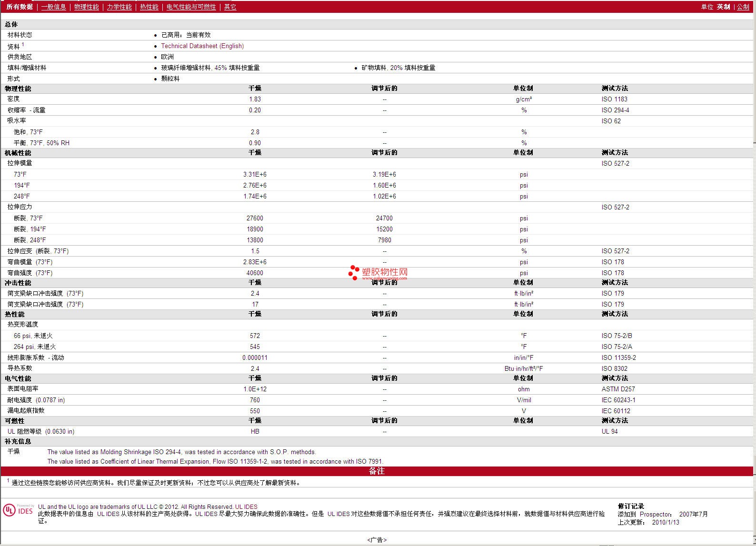Click the red 备注 bar heading
The width and height of the screenshot is (756, 546).
(x=377, y=471)
